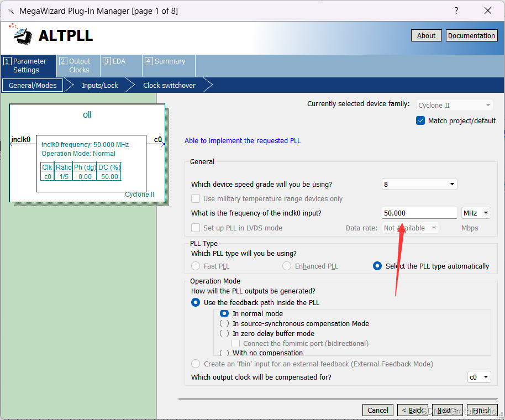Click the wizard wand title bar icon
Screen dimensions: 505x420
click(11, 11)
